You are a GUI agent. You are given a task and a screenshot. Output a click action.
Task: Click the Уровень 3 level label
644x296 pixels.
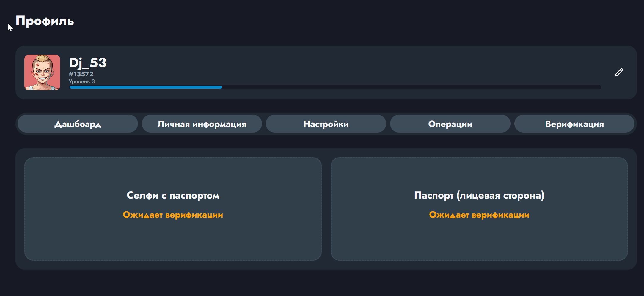tap(82, 81)
